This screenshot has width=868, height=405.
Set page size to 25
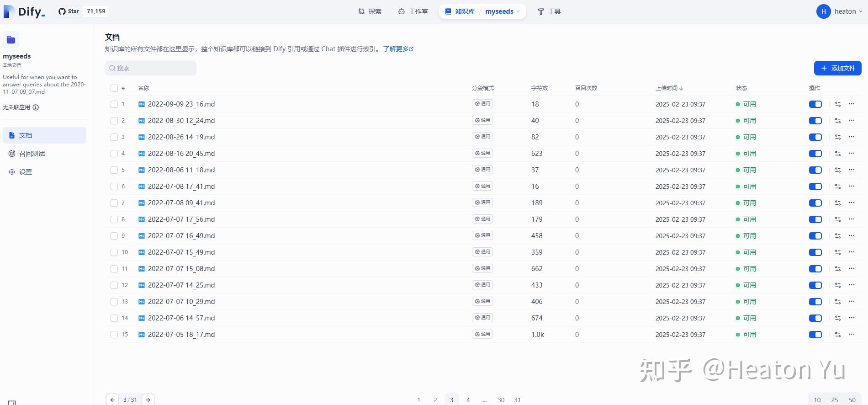point(835,400)
